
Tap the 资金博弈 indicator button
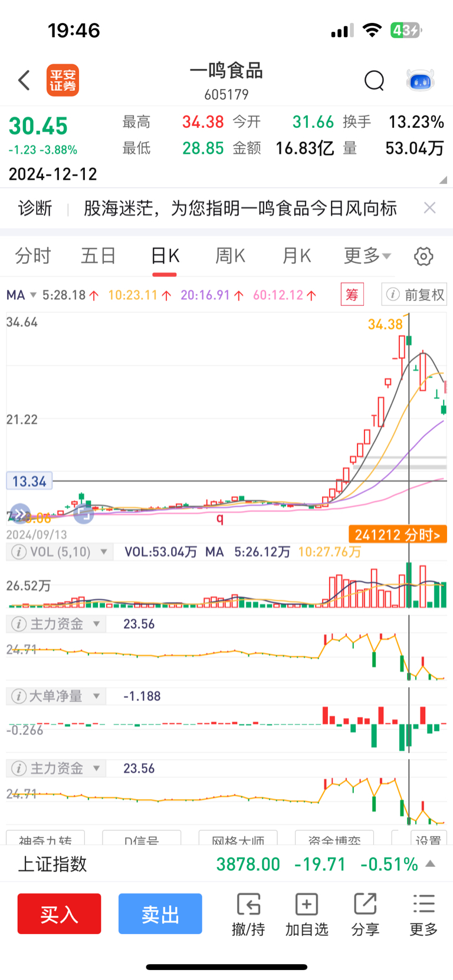pyautogui.click(x=334, y=839)
